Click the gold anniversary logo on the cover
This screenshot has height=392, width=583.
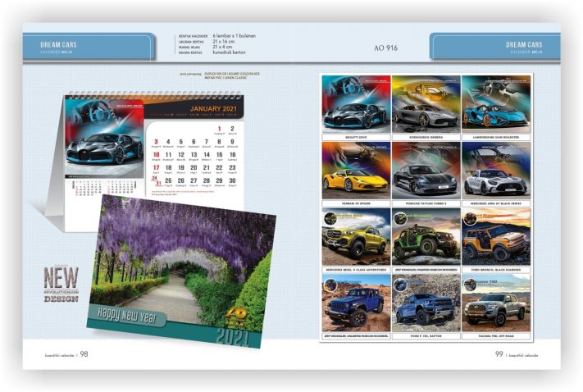[x=237, y=316]
